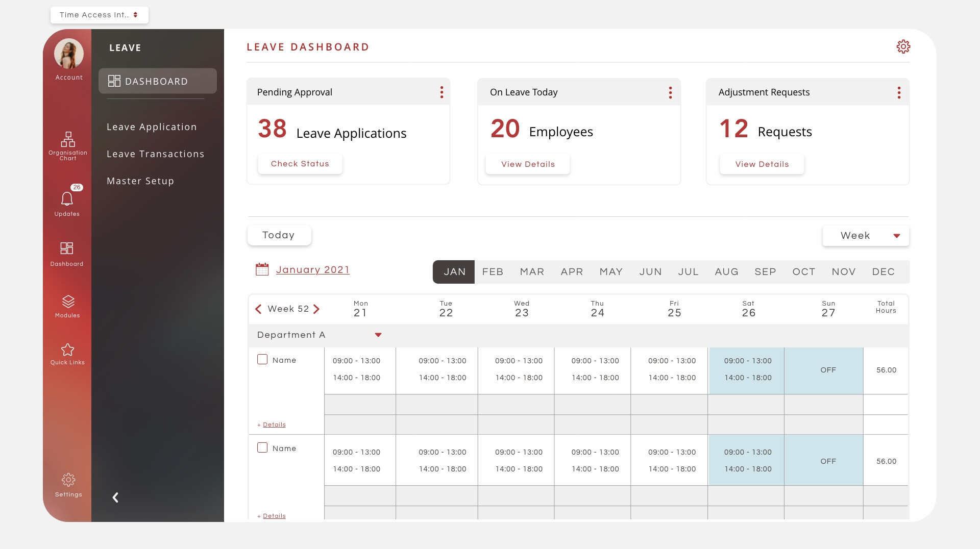The height and width of the screenshot is (549, 980).
Task: Open the Settings gear icon in sidebar
Action: pyautogui.click(x=68, y=480)
